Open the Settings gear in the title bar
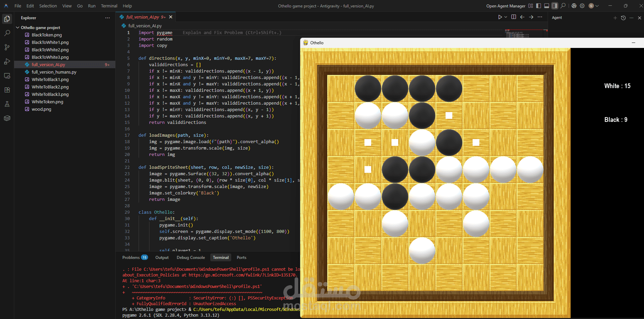The image size is (644, 319). pos(582,6)
